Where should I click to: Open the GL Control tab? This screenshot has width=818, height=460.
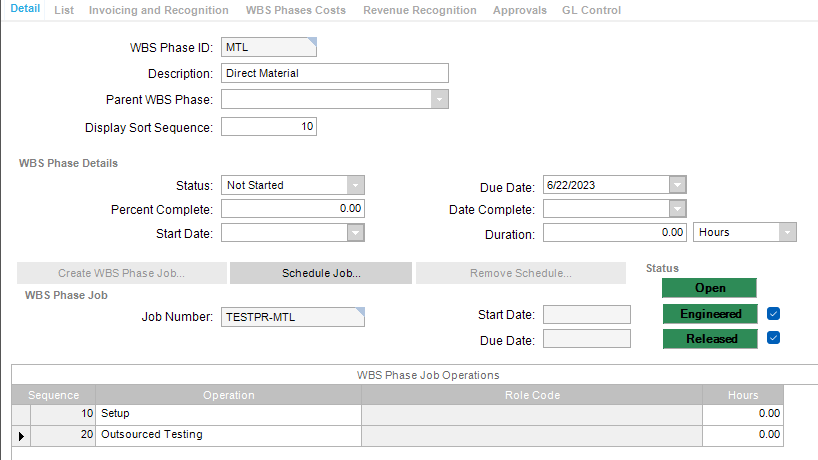(x=591, y=10)
